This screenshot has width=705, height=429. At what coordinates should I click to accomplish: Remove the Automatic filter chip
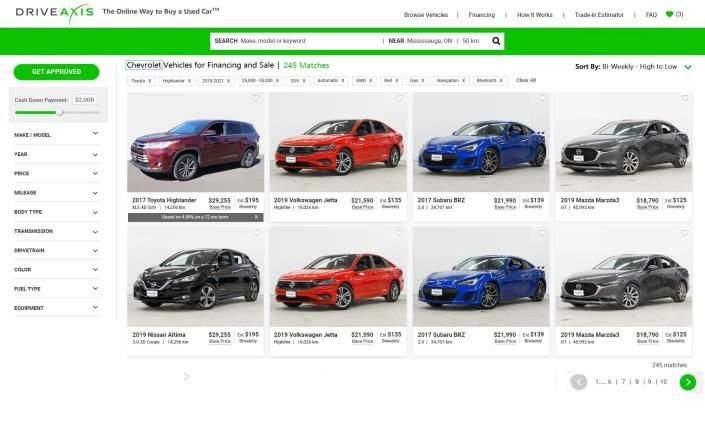[343, 81]
